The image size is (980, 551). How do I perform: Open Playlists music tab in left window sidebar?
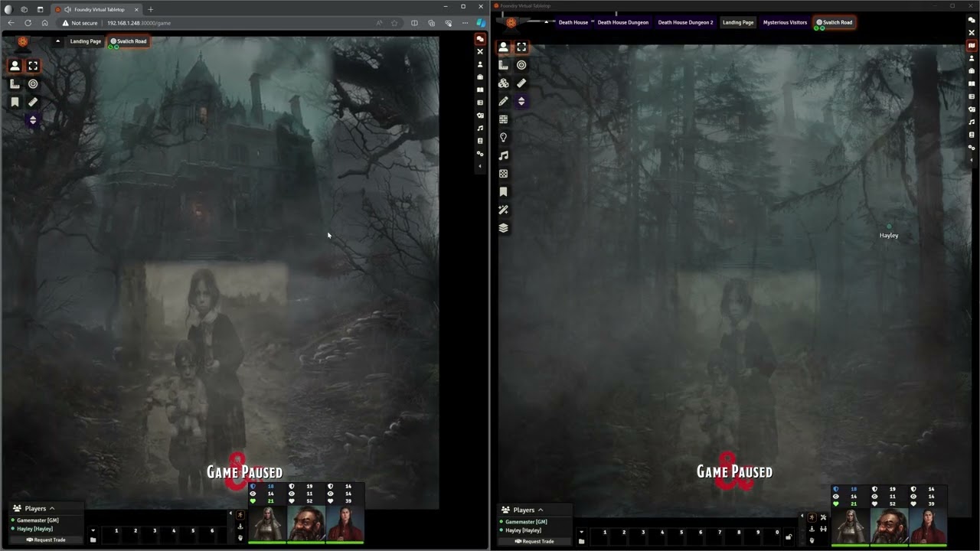[x=480, y=128]
